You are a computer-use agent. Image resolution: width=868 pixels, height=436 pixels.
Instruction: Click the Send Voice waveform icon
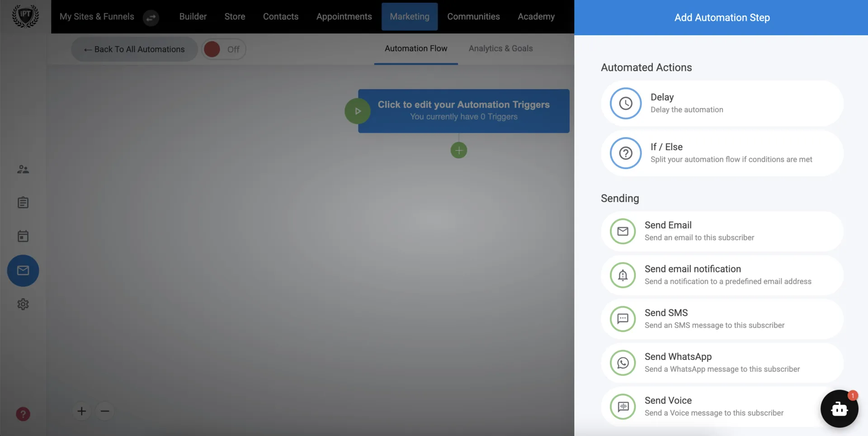point(623,407)
